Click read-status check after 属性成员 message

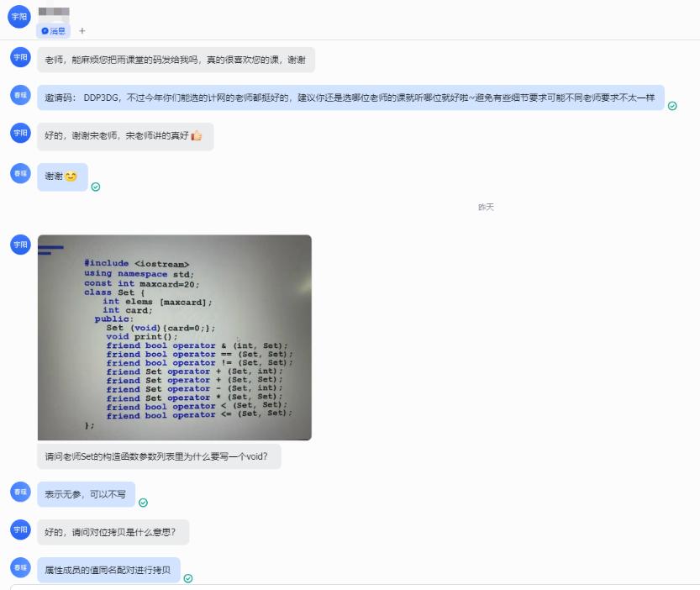[x=188, y=578]
